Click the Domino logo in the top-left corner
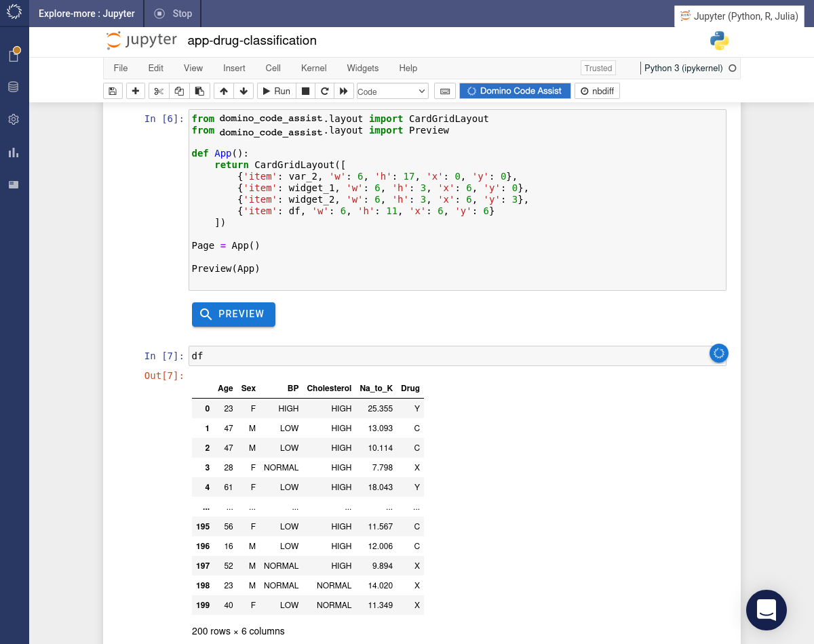 pyautogui.click(x=14, y=13)
